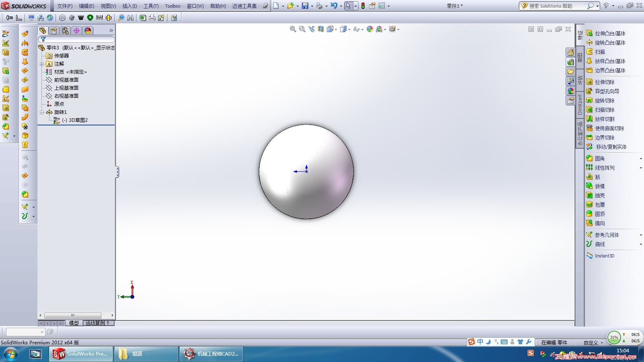Pick 边界切除 boundary cut
The width and height of the screenshot is (644, 362).
pos(601,138)
